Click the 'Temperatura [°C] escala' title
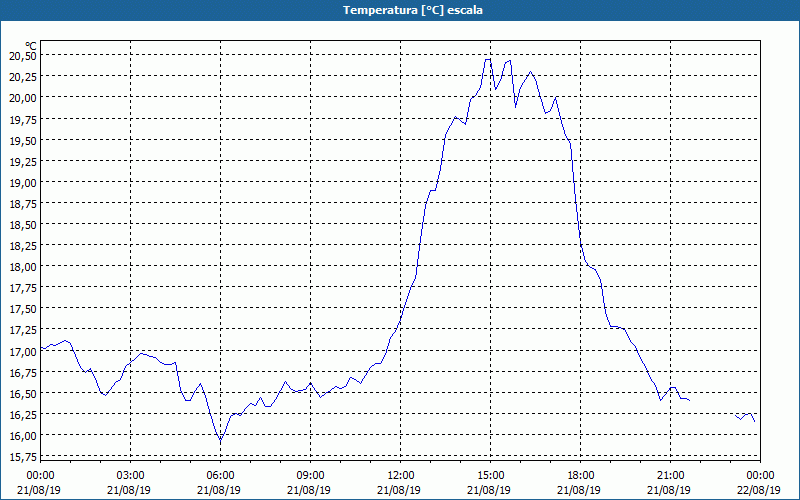The width and height of the screenshot is (800, 500). [x=413, y=10]
